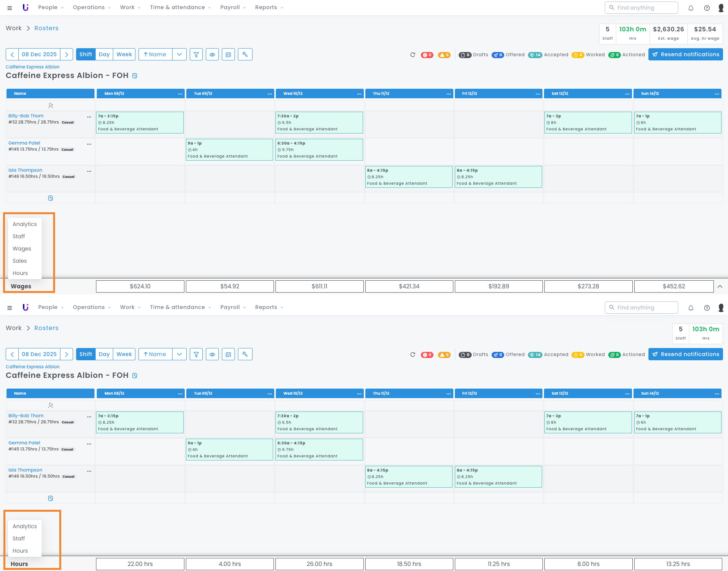This screenshot has height=571, width=728.
Task: Click Resend notifications in the upper roster
Action: pos(686,55)
